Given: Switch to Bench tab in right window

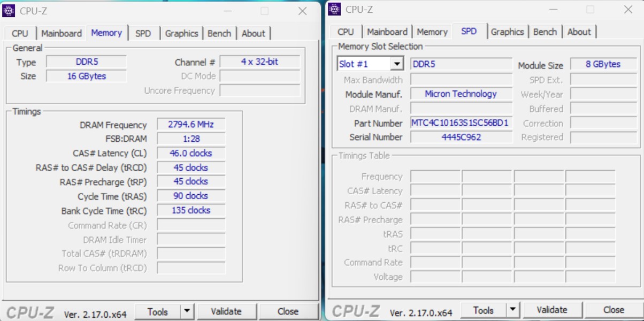Looking at the screenshot, I should [x=545, y=32].
